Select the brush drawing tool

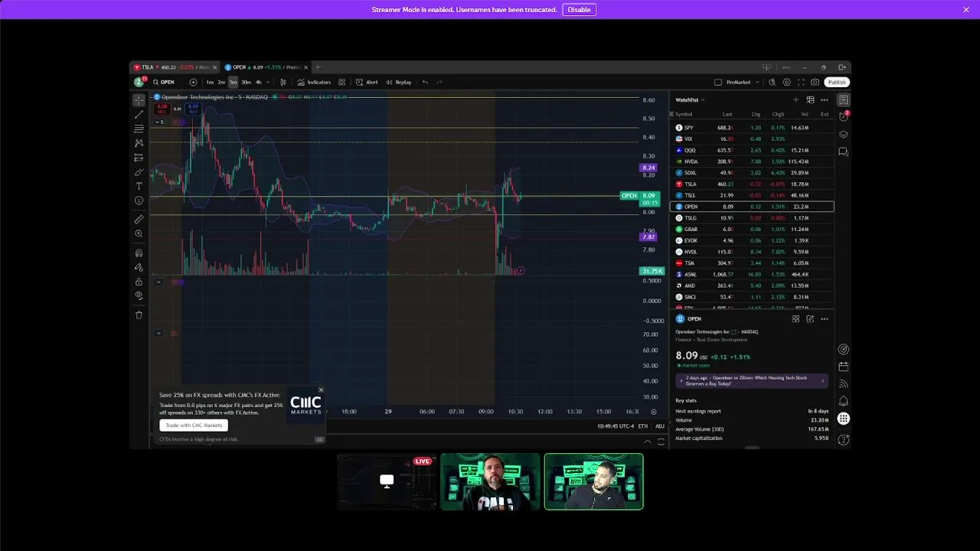(x=139, y=172)
